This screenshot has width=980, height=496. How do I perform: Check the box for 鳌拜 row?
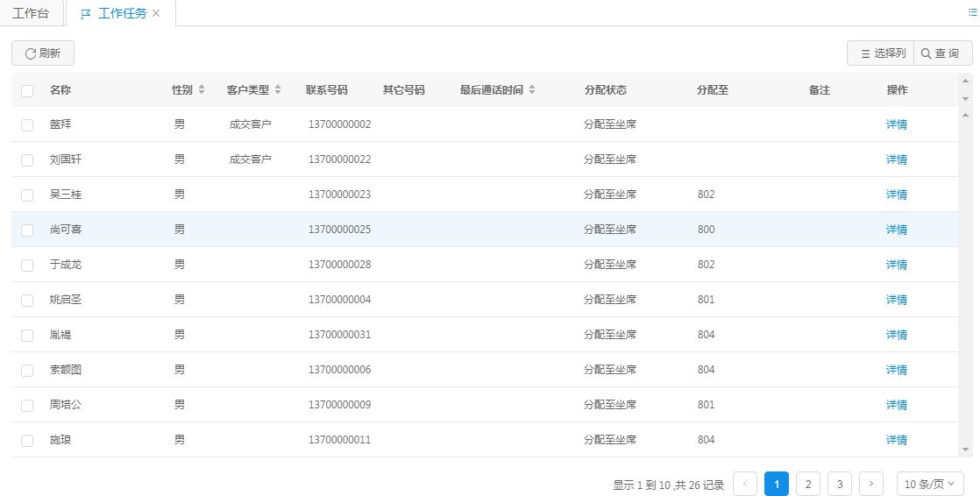pyautogui.click(x=27, y=125)
